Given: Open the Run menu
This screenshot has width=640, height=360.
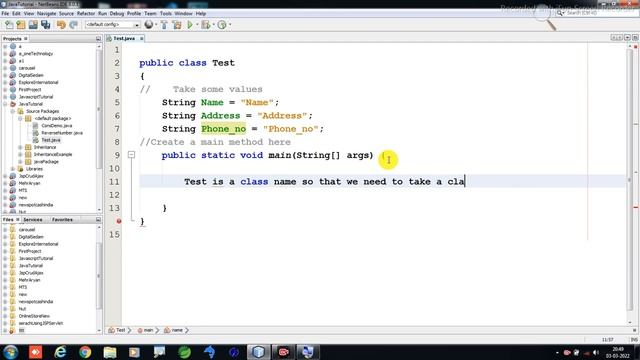Looking at the screenshot, I should point(102,13).
